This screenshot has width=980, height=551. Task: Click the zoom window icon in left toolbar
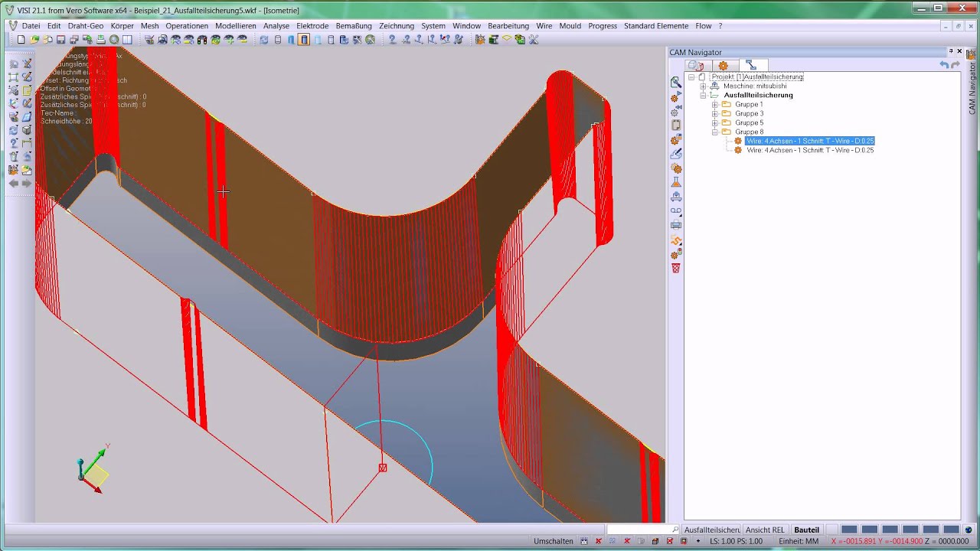13,77
